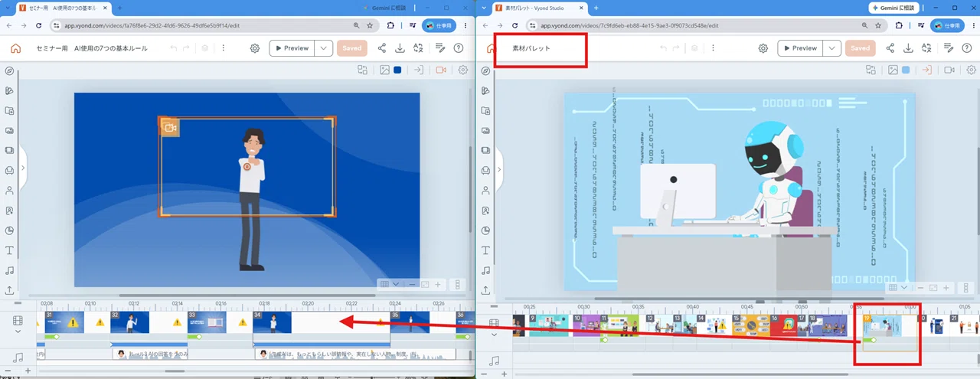The width and height of the screenshot is (980, 379).
Task: Click Undo arrow in left window
Action: (x=174, y=48)
